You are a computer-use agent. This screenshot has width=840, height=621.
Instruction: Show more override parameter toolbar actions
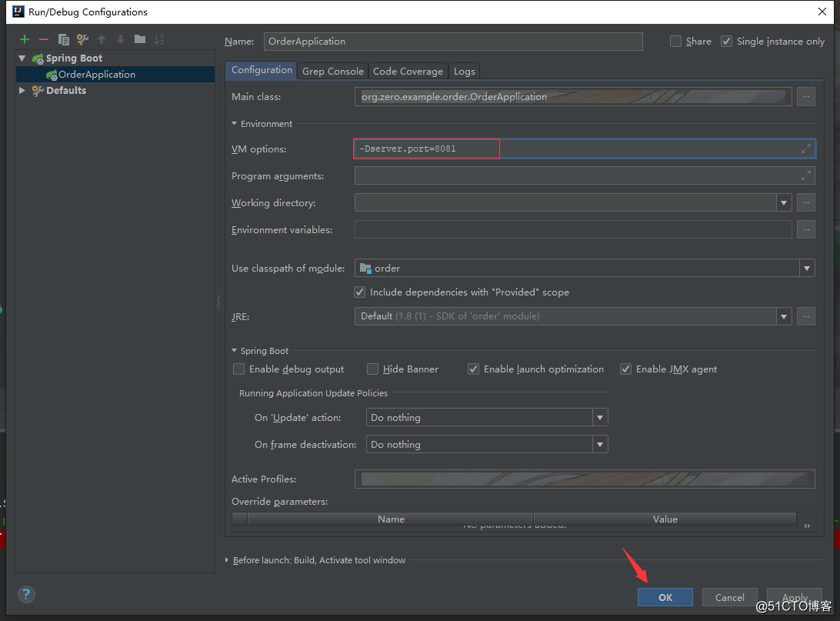807,526
